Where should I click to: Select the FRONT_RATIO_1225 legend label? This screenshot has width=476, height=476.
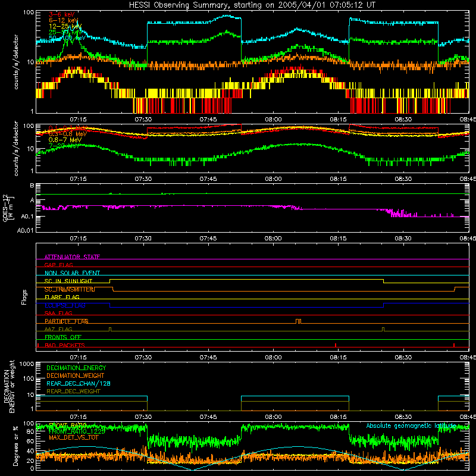point(77,431)
